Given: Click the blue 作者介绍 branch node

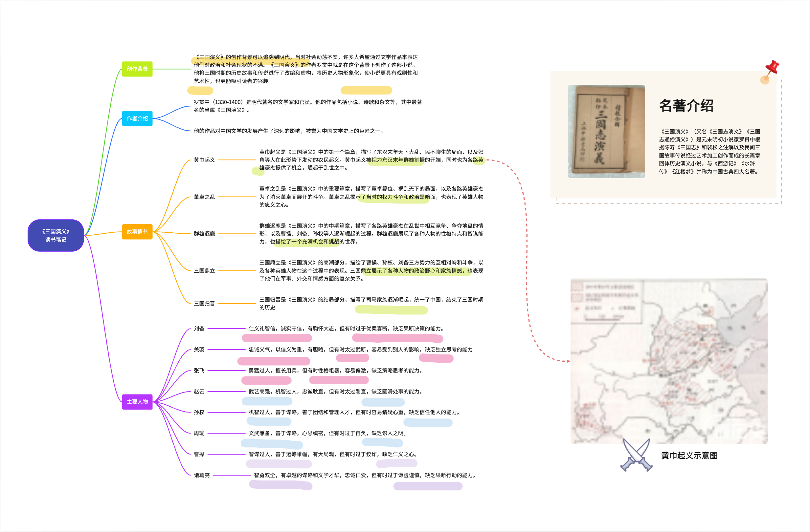Looking at the screenshot, I should (x=137, y=118).
